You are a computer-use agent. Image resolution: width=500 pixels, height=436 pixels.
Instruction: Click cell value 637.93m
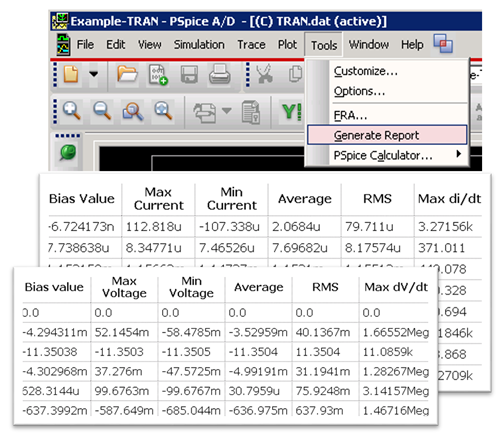tap(319, 410)
